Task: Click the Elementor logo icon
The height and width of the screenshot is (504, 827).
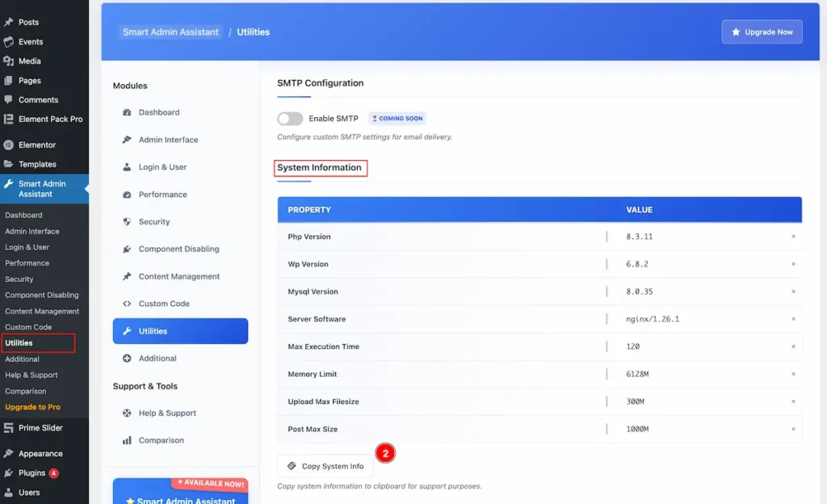Action: 8,145
